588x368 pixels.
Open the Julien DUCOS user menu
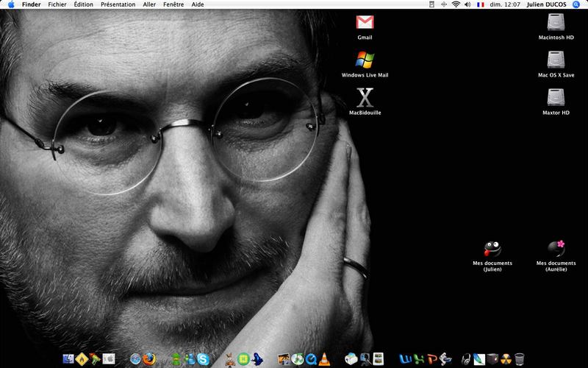pos(546,4)
